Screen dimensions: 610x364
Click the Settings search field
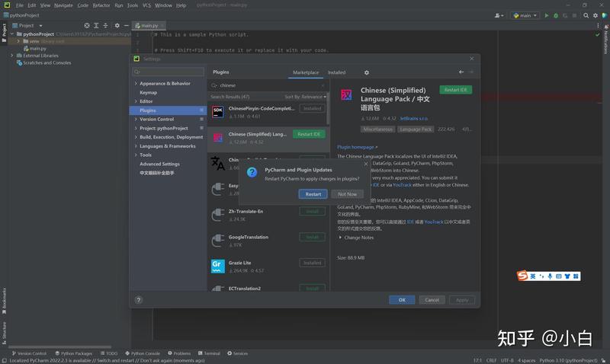pos(168,72)
